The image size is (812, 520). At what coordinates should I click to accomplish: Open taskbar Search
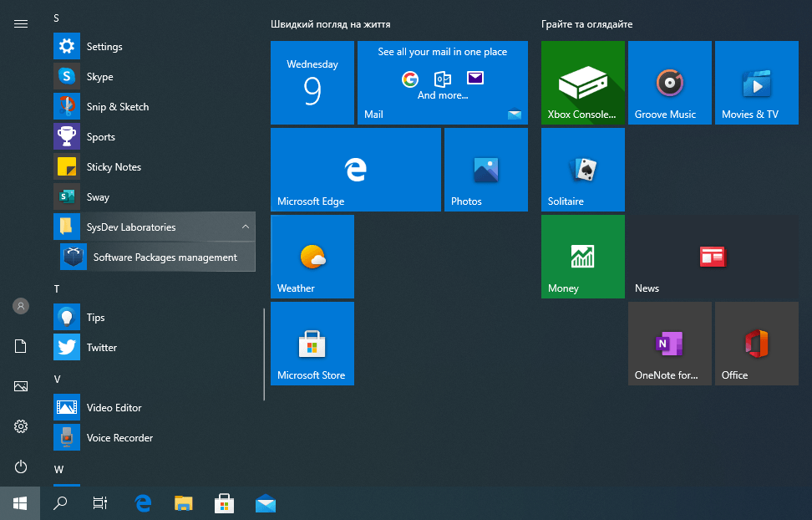click(60, 503)
